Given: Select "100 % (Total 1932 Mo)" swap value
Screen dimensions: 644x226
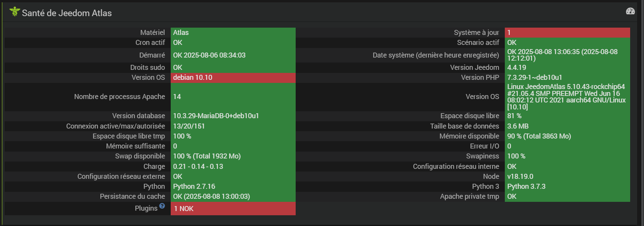Looking at the screenshot, I should (x=207, y=156).
